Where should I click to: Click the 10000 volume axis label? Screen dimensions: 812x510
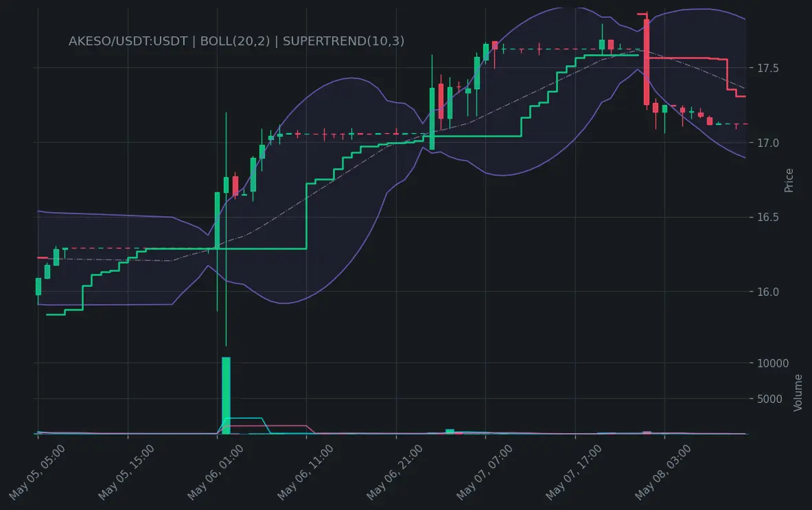coord(773,364)
